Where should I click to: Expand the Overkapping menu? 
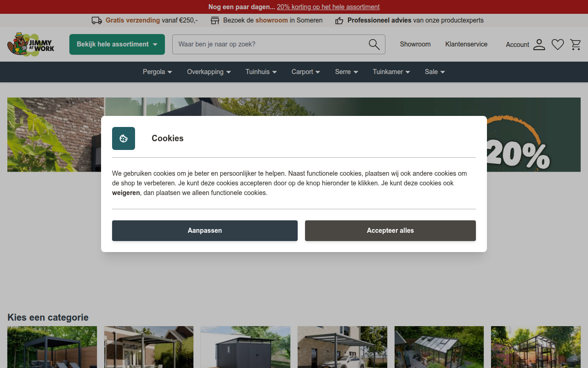pos(209,72)
